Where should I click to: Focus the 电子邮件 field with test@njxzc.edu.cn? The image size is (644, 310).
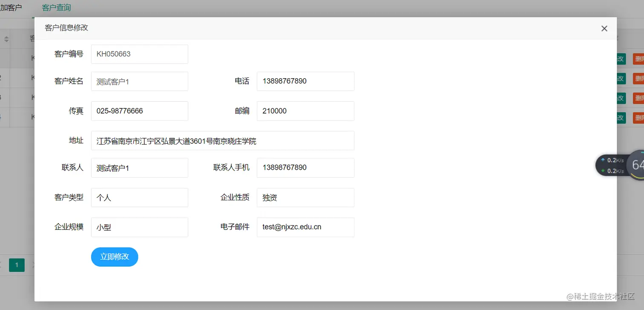coord(305,228)
